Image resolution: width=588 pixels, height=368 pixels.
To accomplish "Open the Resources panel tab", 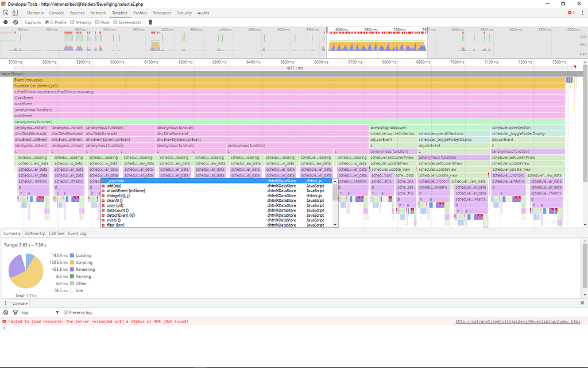I will 162,13.
